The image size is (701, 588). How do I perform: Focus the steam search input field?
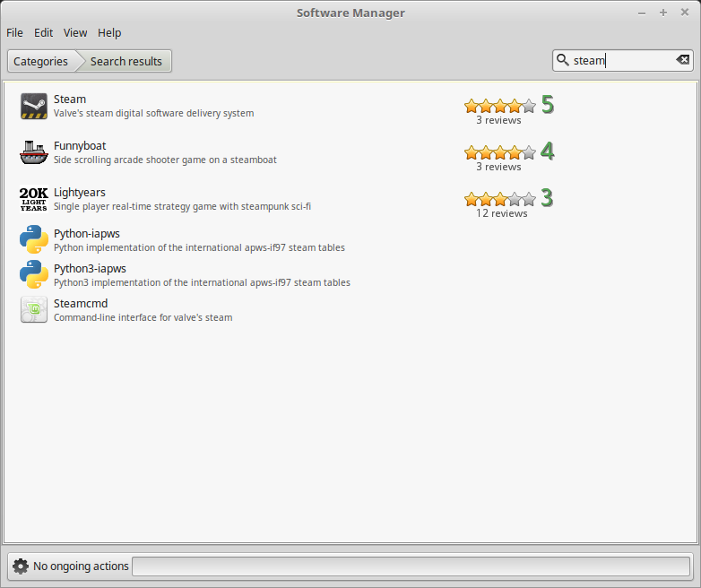click(622, 60)
